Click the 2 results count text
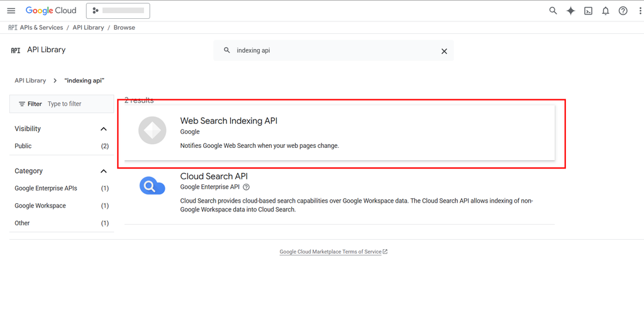This screenshot has width=644, height=319. (139, 100)
